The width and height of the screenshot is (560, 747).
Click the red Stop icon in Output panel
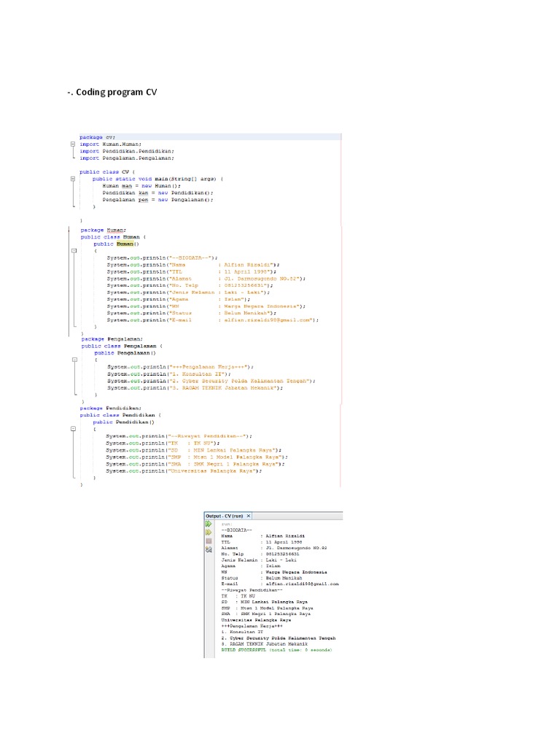[209, 541]
